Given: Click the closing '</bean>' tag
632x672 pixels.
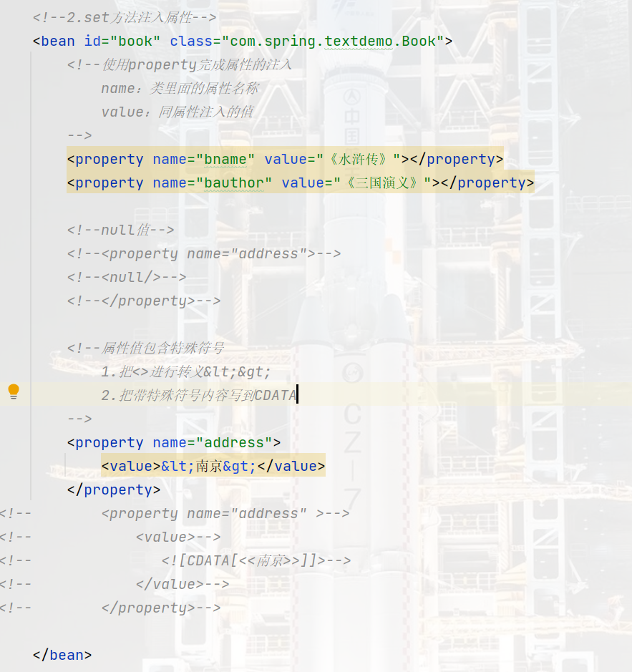Looking at the screenshot, I should 62,655.
